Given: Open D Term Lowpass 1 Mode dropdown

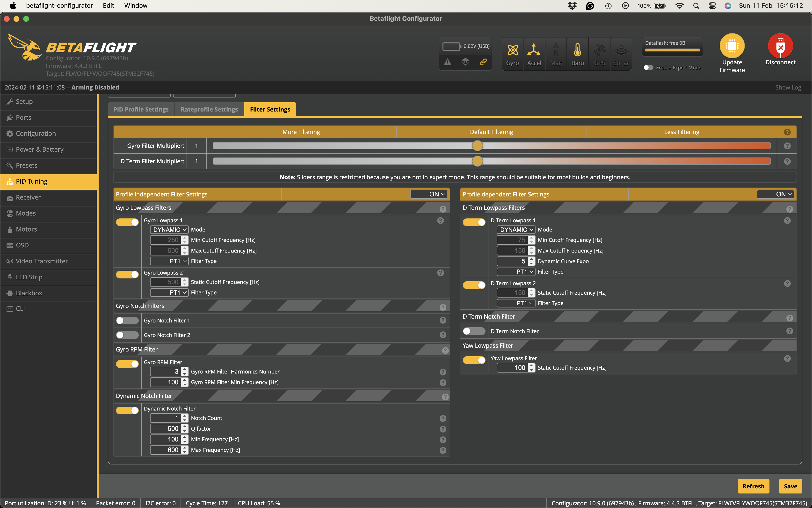Looking at the screenshot, I should point(516,230).
